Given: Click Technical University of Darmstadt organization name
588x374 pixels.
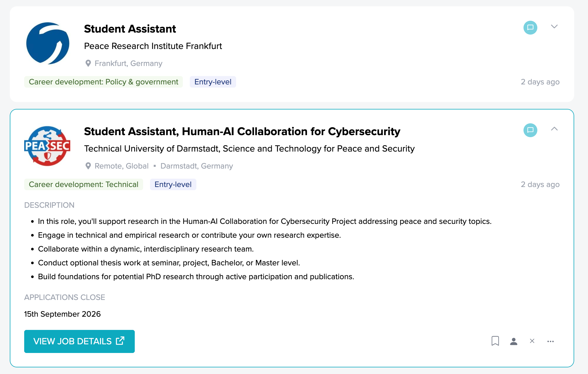Looking at the screenshot, I should (x=249, y=149).
